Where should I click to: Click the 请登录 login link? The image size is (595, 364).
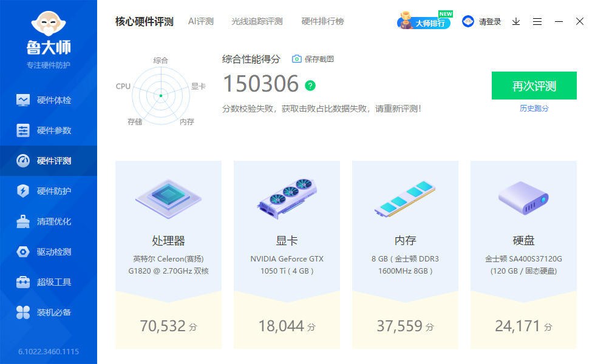490,22
